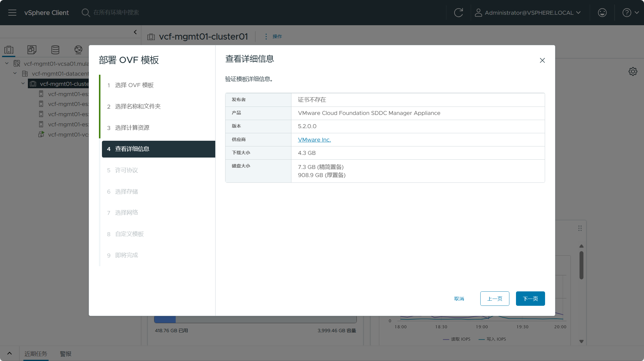Open Administrator@VSPHERE.LOCAL user menu
This screenshot has width=644, height=361.
[528, 13]
